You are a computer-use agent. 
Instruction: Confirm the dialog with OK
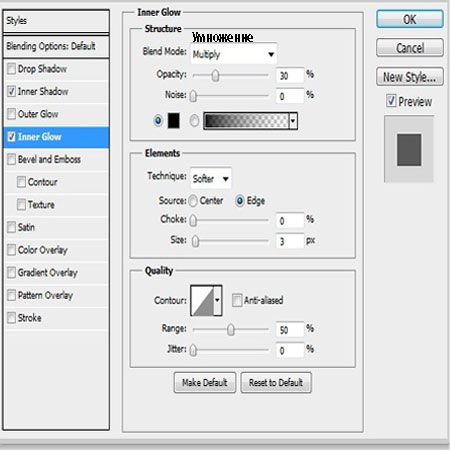(x=410, y=19)
